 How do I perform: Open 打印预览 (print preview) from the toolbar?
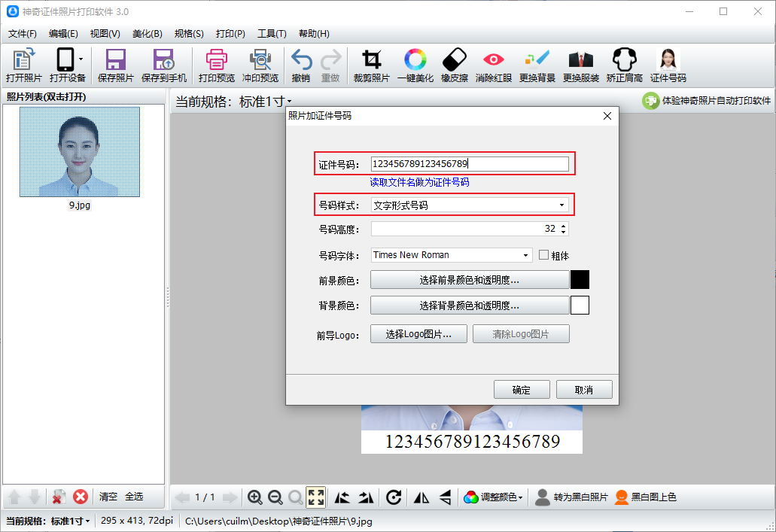click(x=216, y=60)
